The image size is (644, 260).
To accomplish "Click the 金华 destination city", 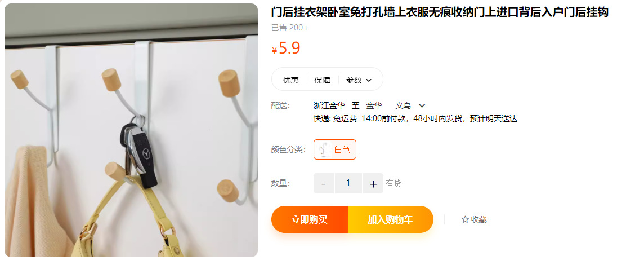I will click(x=374, y=105).
